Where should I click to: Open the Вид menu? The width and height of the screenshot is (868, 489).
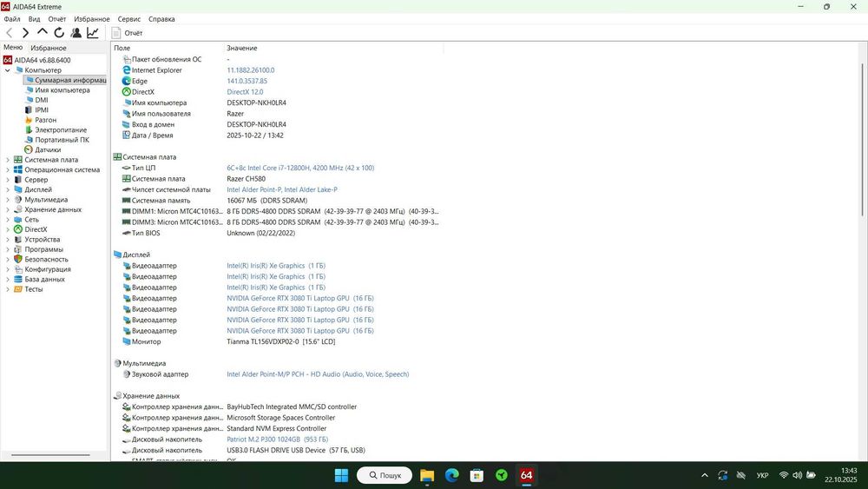(x=35, y=19)
